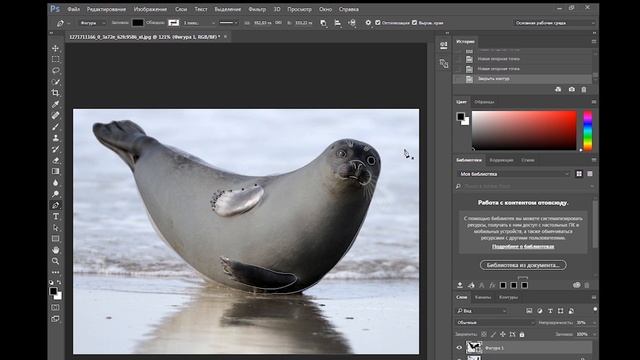
Task: Select the Dodge tool
Action: point(56,194)
